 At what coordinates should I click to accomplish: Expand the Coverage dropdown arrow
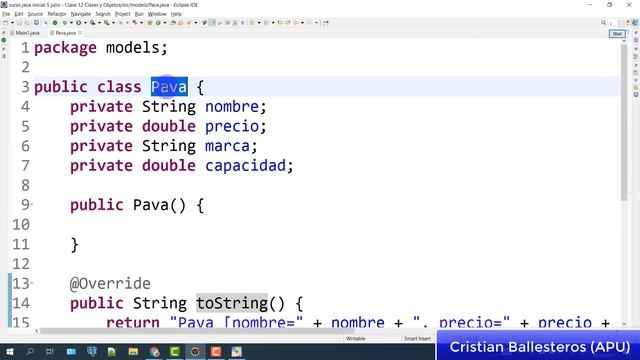(99, 23)
